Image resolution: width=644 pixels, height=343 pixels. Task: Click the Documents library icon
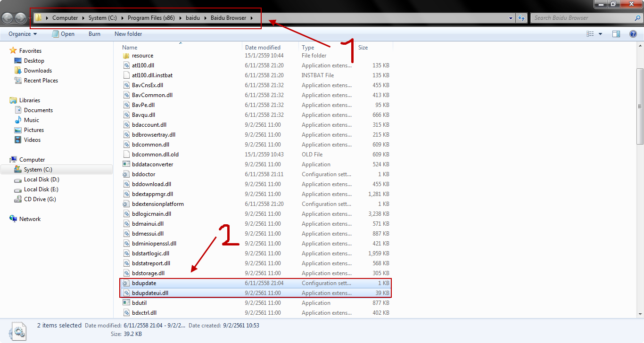[18, 110]
